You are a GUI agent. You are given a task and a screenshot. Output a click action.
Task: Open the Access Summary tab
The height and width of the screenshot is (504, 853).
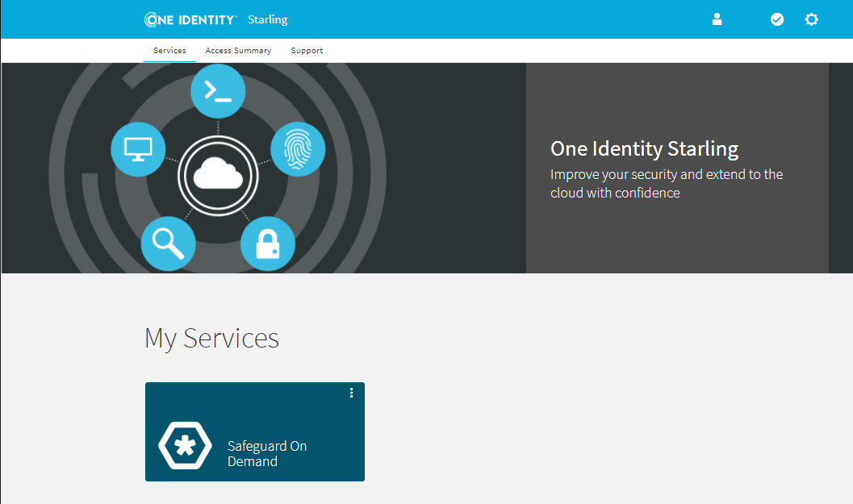[x=238, y=51]
